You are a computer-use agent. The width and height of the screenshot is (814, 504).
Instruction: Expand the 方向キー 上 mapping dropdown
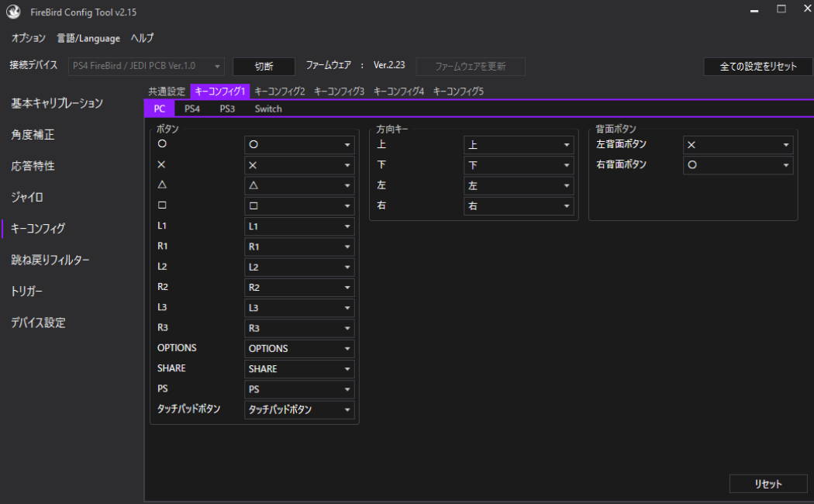(518, 145)
